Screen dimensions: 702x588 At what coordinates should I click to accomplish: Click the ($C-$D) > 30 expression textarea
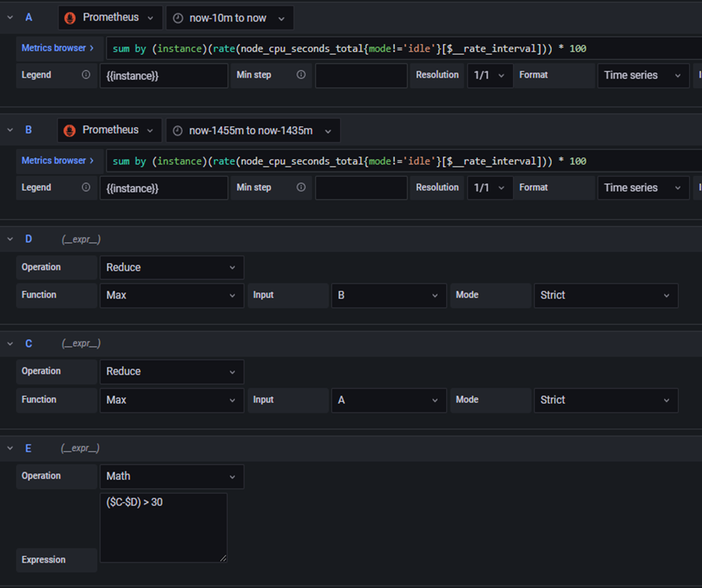[163, 528]
